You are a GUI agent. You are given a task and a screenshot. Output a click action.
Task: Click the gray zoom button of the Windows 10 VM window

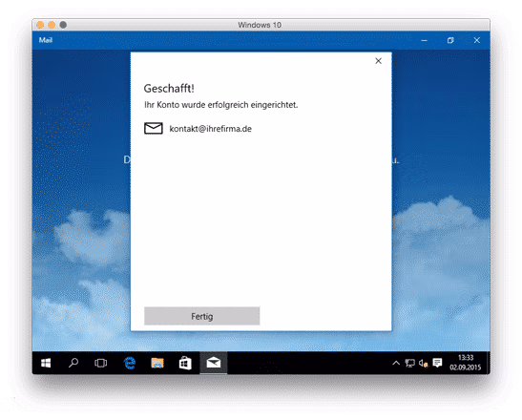[63, 25]
